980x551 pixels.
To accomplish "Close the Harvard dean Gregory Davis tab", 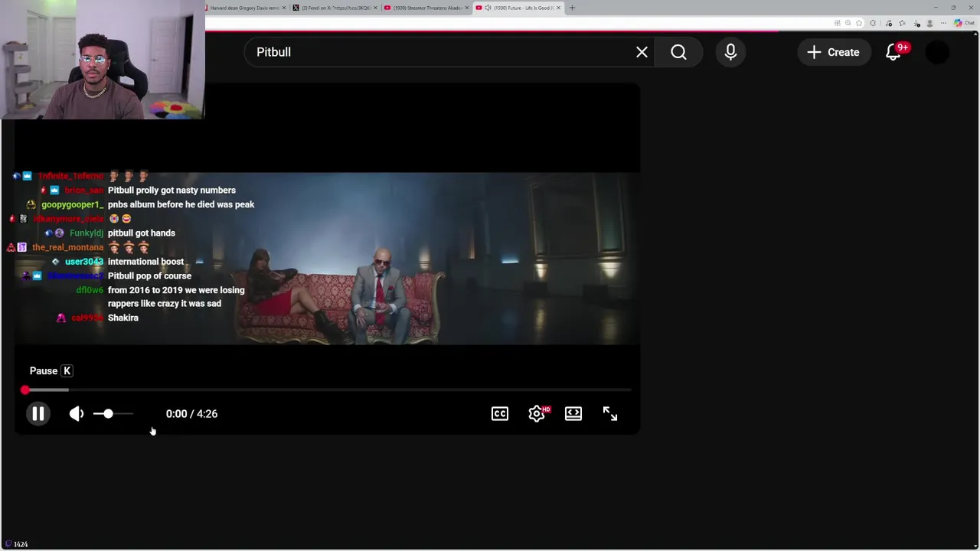I will (x=284, y=8).
